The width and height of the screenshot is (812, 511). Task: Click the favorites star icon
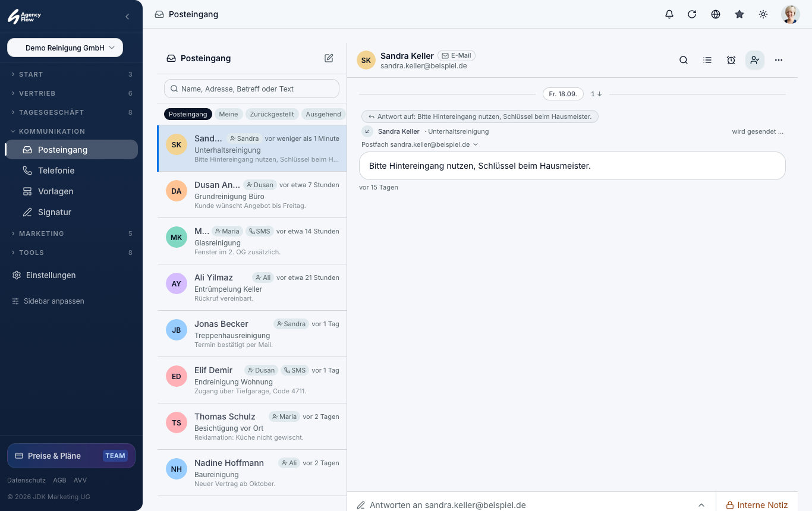click(x=739, y=14)
